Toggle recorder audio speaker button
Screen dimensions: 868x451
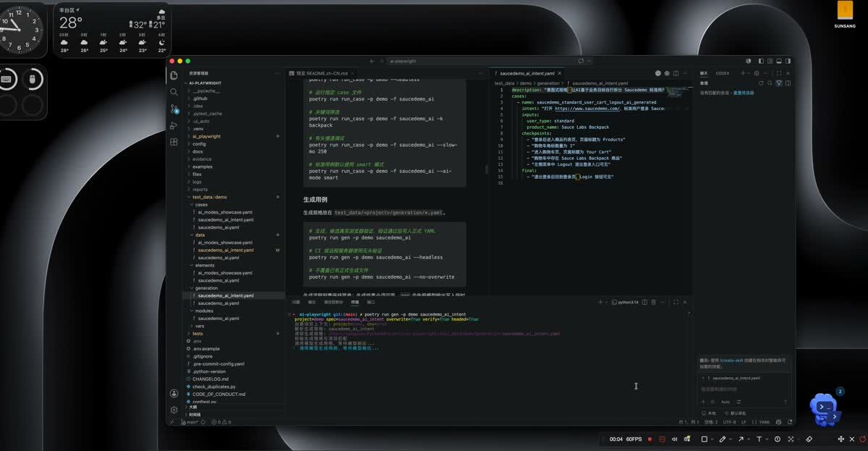(x=674, y=439)
